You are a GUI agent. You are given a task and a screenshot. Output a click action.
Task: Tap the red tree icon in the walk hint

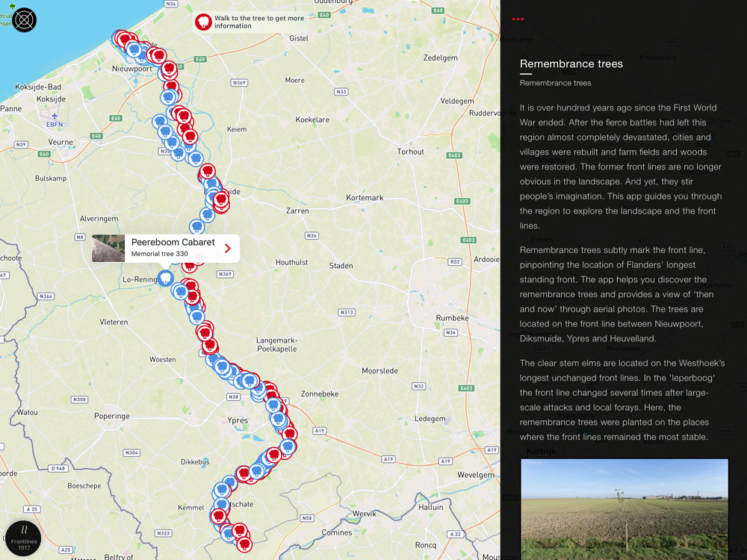point(203,22)
